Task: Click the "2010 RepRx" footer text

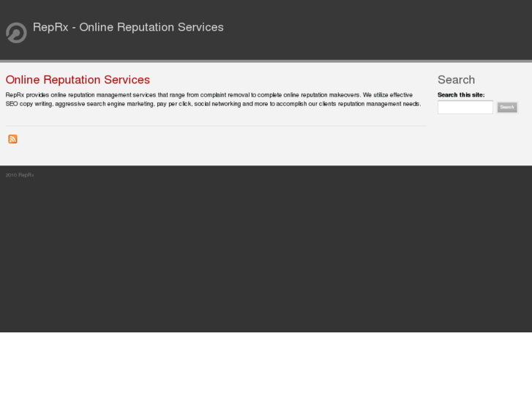Action: click(20, 175)
